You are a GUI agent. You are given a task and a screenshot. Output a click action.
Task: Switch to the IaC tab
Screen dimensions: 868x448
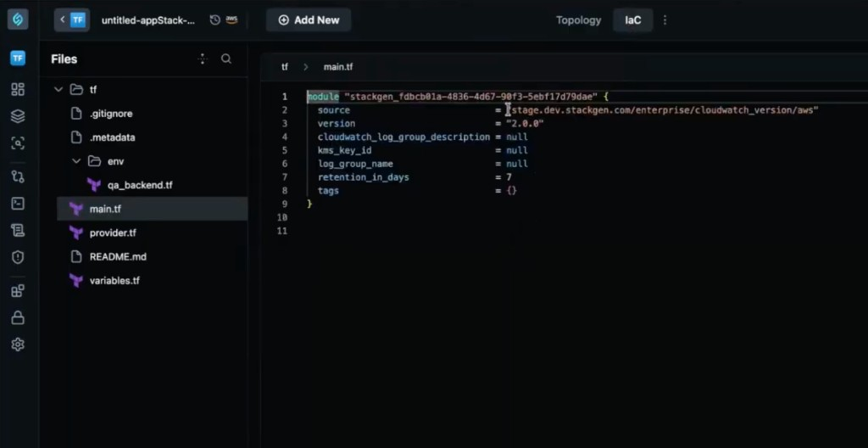(x=632, y=20)
